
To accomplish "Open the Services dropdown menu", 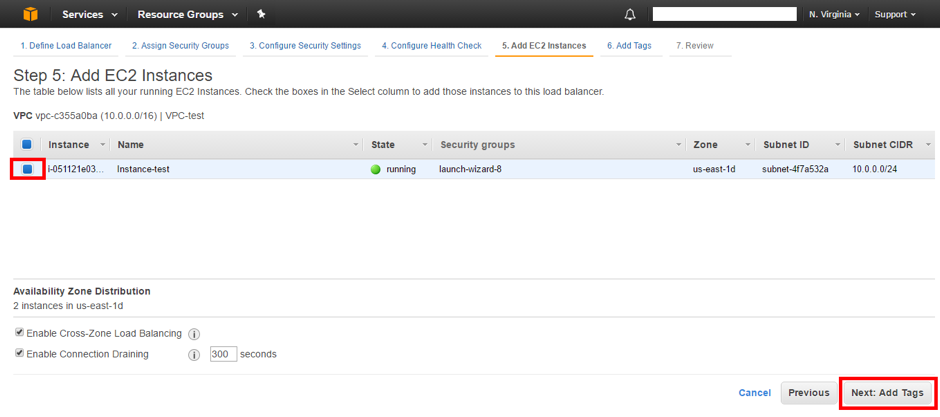I will [x=90, y=14].
